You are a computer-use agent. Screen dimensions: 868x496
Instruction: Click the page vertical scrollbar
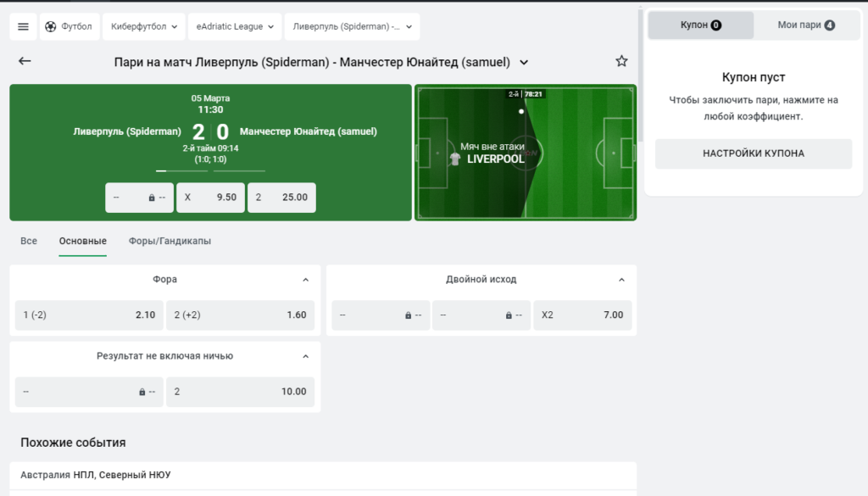(x=641, y=75)
